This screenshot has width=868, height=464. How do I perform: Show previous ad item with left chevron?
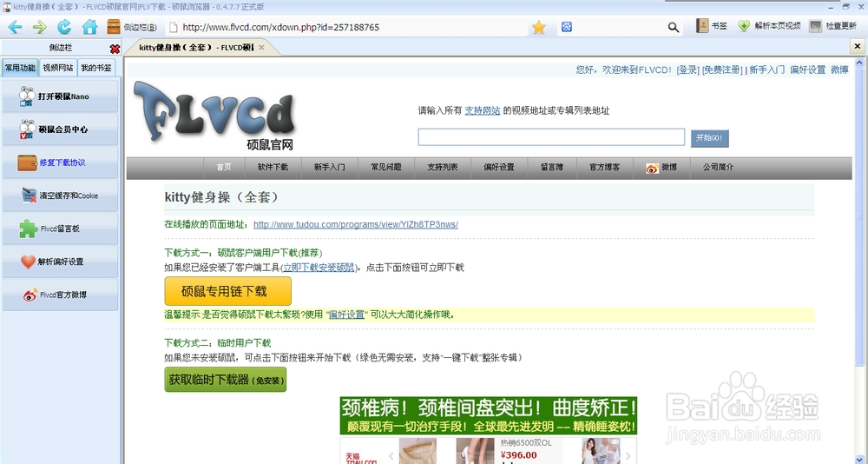(x=391, y=455)
